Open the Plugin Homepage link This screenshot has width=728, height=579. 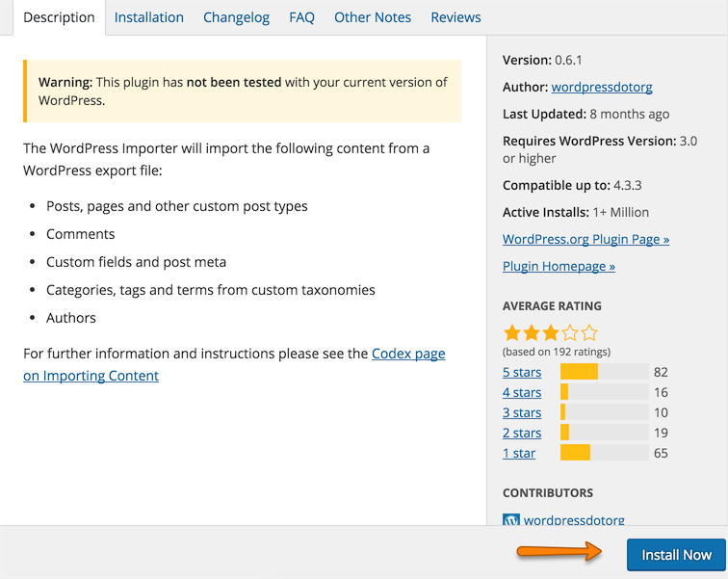point(559,266)
